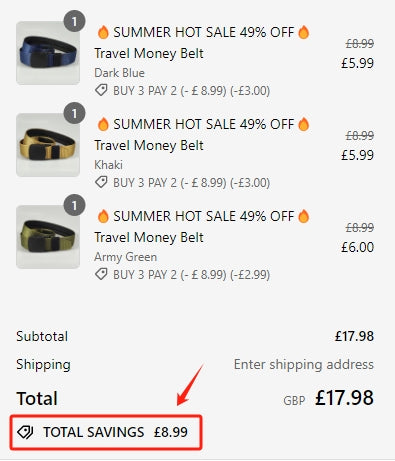395x461 pixels.
Task: Click 'Enter shipping address' text
Action: coord(304,364)
